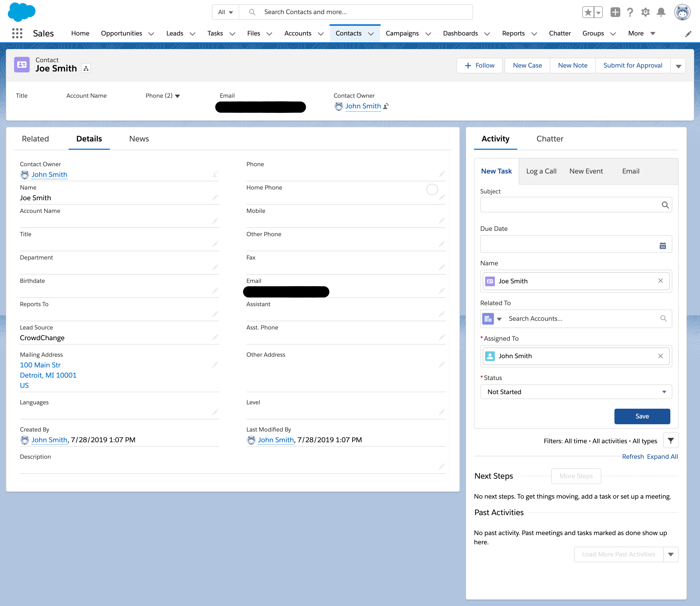
Task: Open the help question mark icon
Action: coord(630,12)
